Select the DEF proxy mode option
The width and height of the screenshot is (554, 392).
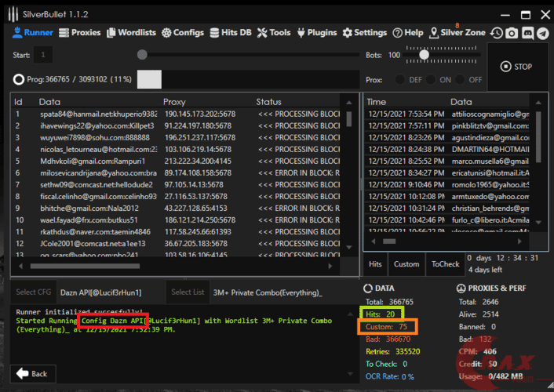pyautogui.click(x=400, y=79)
